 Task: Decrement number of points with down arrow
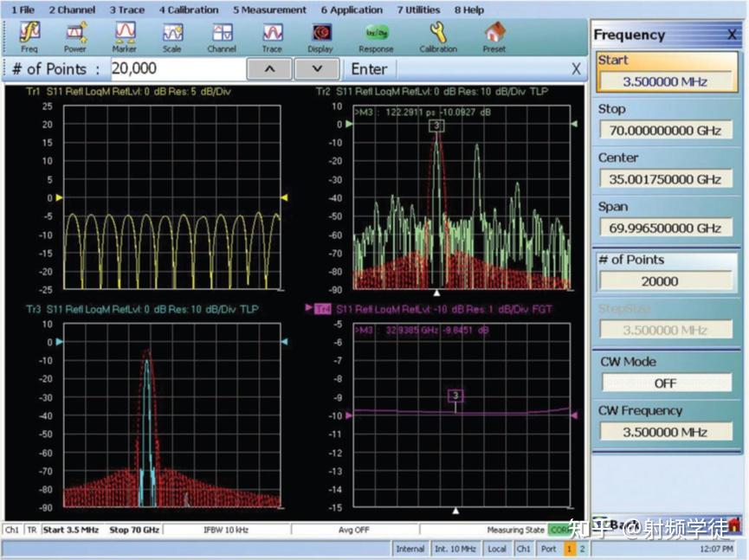pyautogui.click(x=316, y=68)
